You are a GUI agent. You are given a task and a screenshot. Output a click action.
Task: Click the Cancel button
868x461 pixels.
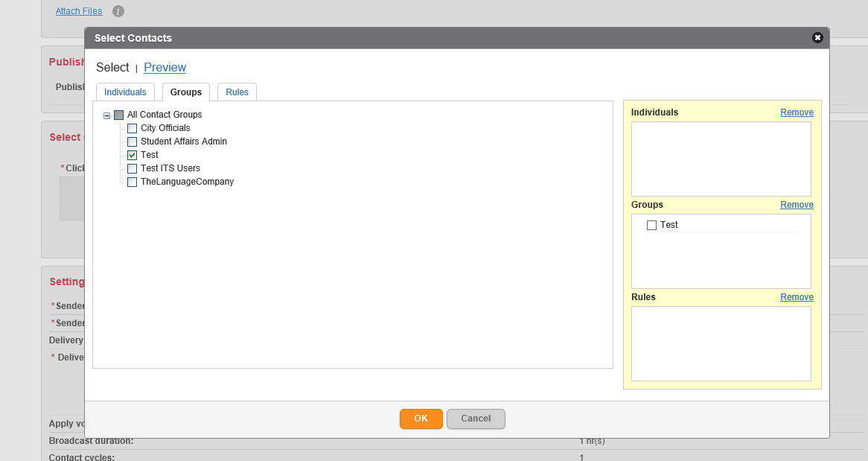click(x=476, y=419)
